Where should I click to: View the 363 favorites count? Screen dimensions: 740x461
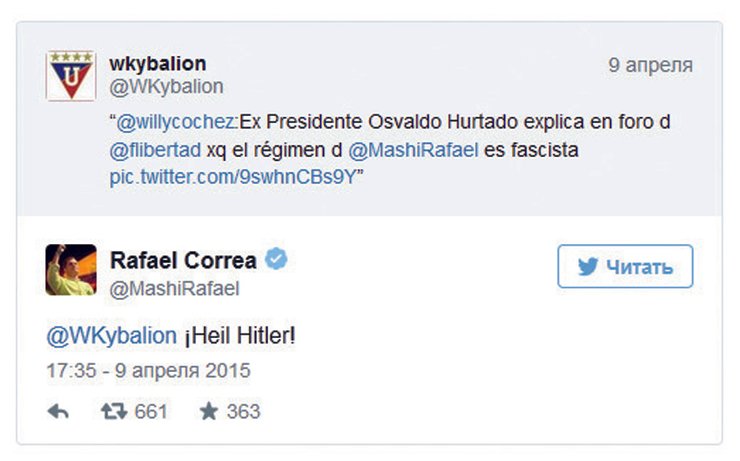click(x=243, y=412)
